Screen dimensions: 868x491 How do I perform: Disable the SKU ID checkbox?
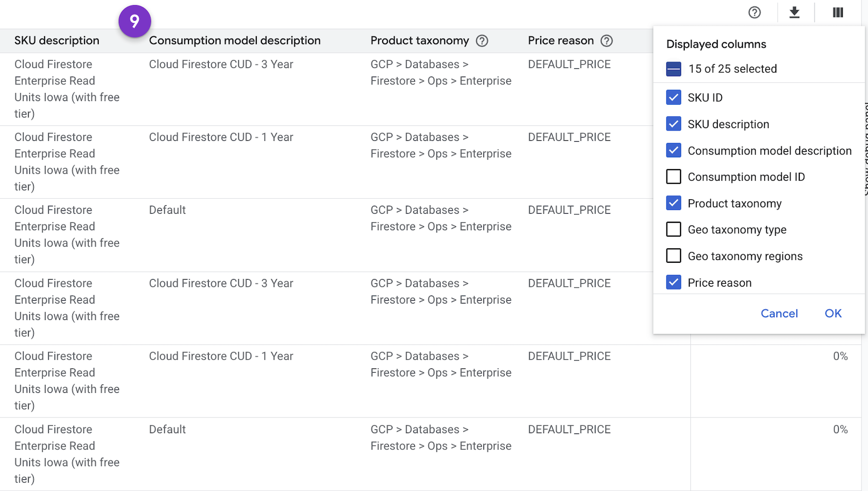(x=673, y=97)
